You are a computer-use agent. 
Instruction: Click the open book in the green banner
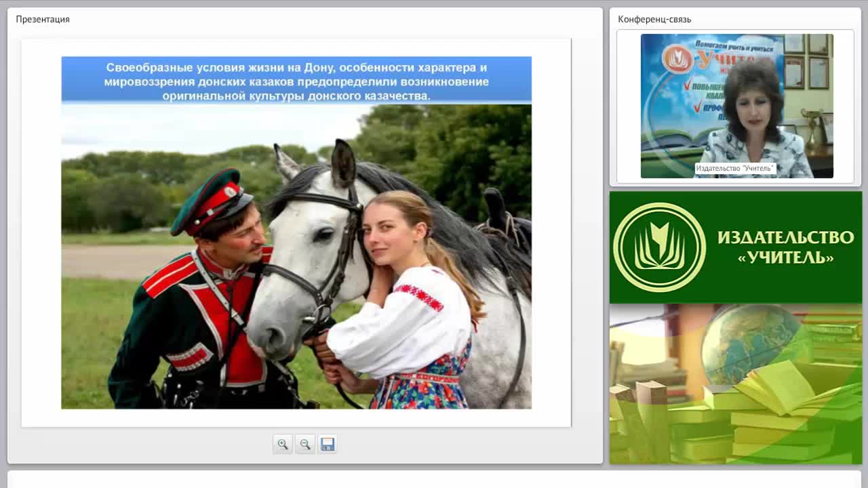tap(780, 390)
